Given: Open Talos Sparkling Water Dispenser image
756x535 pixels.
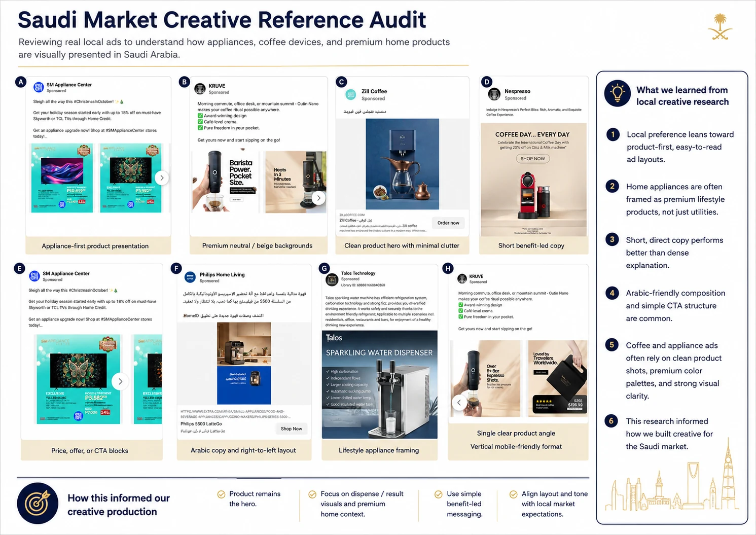Looking at the screenshot, I should coord(380,384).
